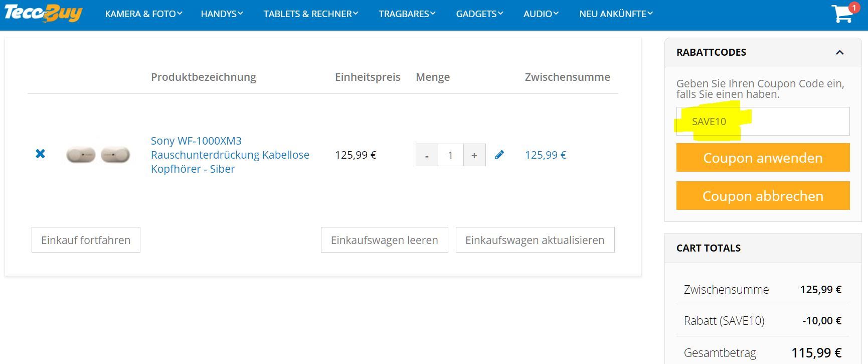The height and width of the screenshot is (364, 868).
Task: Expand the Gadgets menu
Action: click(x=479, y=14)
